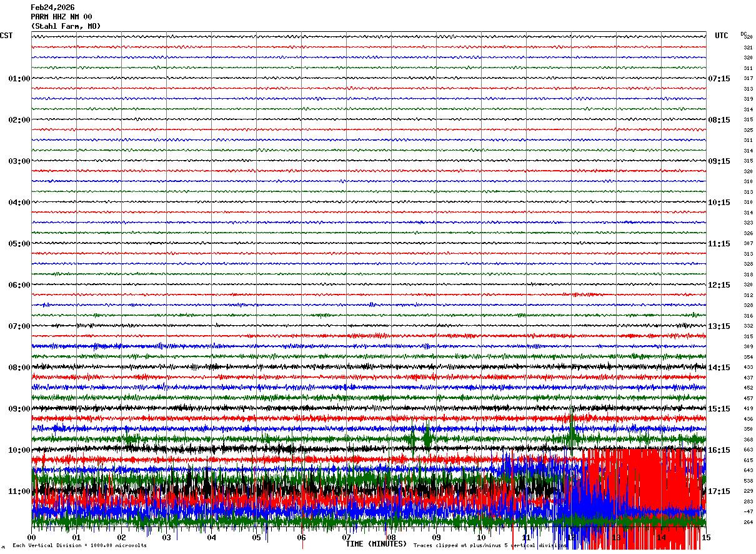Click the DC offset value '-47'
The height and width of the screenshot is (554, 756).
748,512
